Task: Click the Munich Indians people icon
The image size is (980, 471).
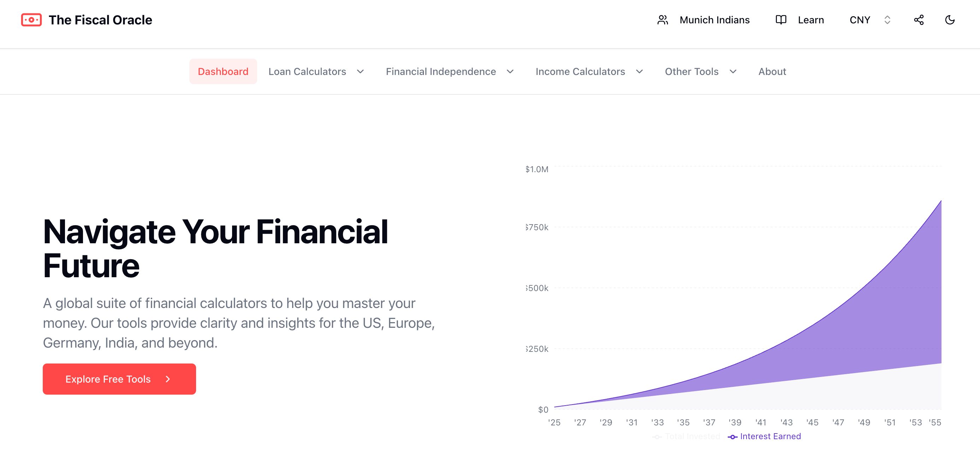Action: [662, 20]
